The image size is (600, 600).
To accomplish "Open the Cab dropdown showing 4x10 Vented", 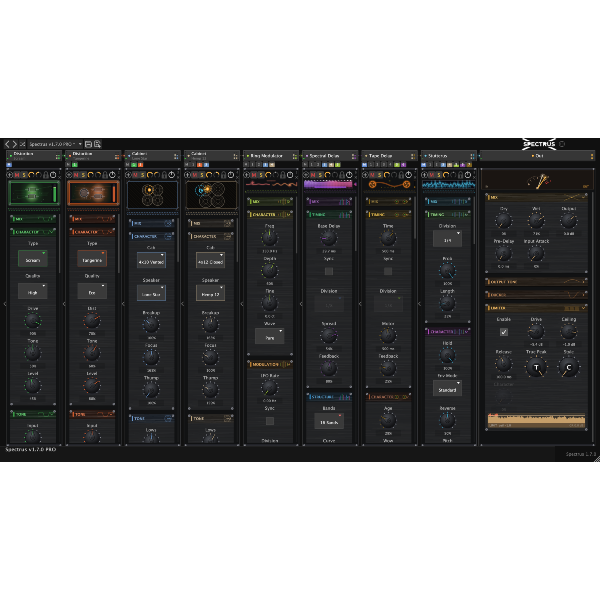I will (151, 261).
